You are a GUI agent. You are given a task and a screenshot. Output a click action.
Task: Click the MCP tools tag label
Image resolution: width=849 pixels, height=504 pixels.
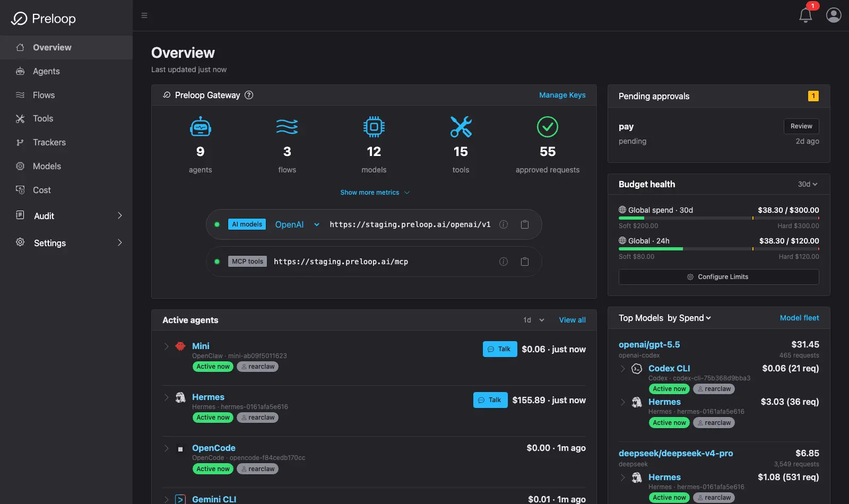pos(247,262)
